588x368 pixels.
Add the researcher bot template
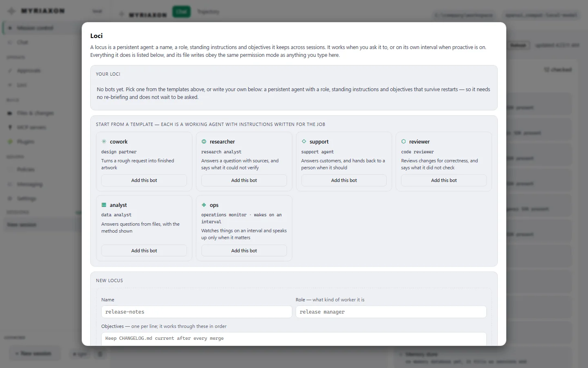244,180
